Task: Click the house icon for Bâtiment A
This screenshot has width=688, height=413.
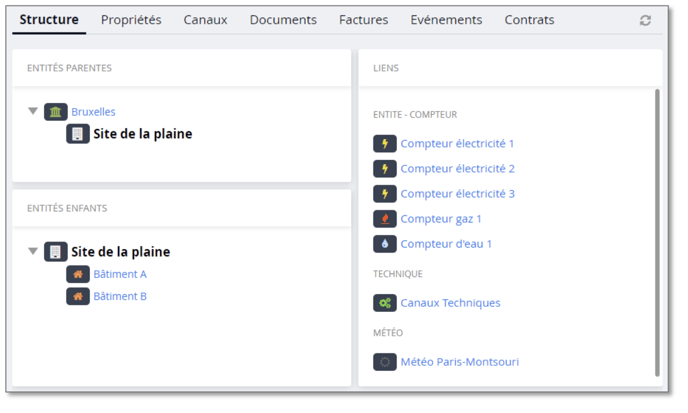Action: coord(78,274)
